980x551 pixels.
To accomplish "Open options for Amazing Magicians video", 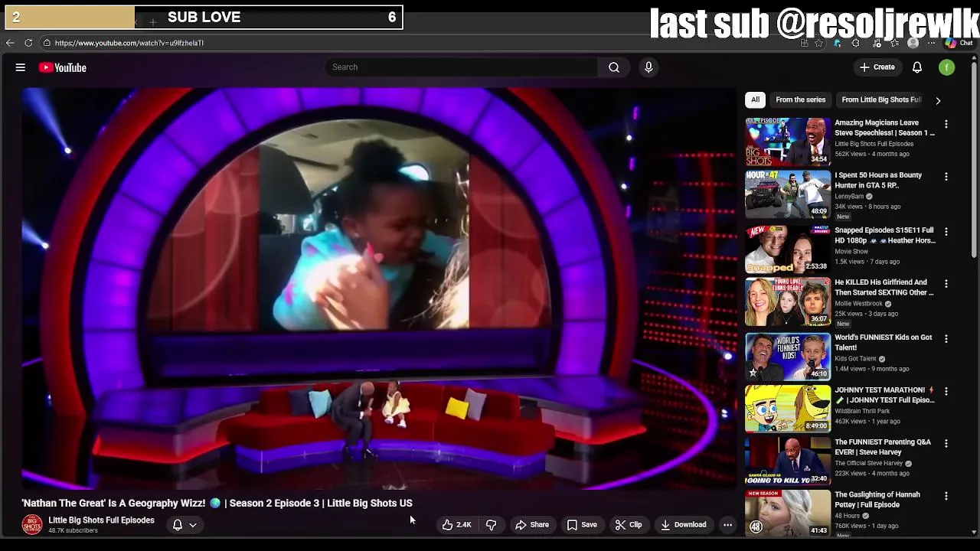I will pyautogui.click(x=946, y=124).
